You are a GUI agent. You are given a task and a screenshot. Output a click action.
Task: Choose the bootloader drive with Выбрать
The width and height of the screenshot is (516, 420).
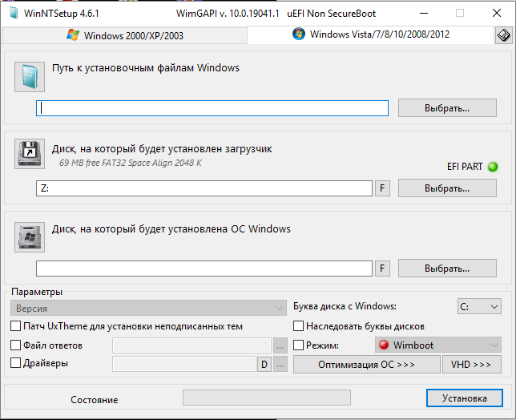click(x=447, y=188)
